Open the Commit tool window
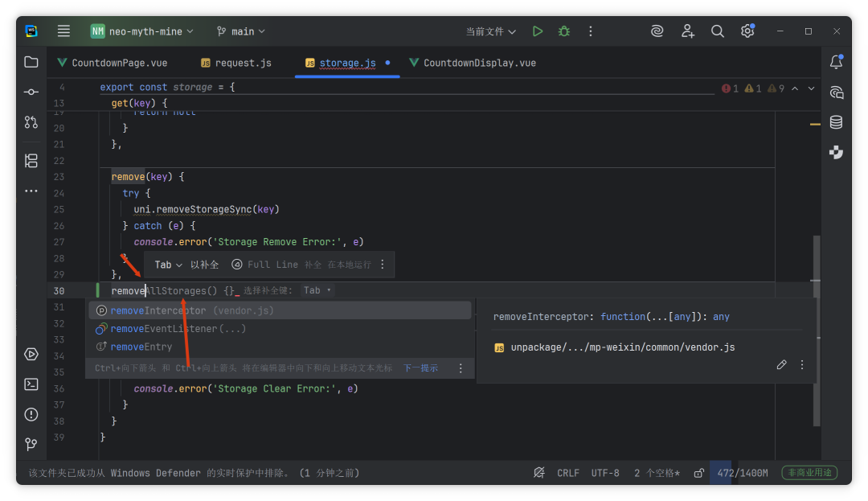 tap(31, 92)
